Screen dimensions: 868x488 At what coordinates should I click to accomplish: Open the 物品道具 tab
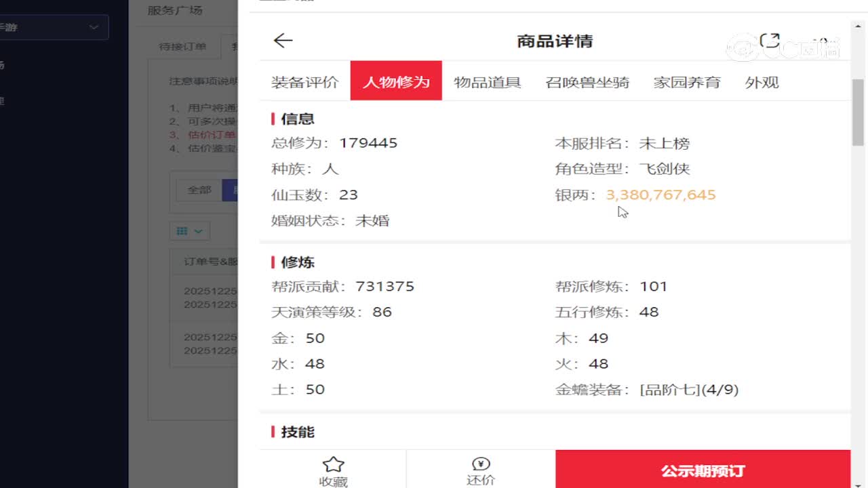[x=488, y=82]
